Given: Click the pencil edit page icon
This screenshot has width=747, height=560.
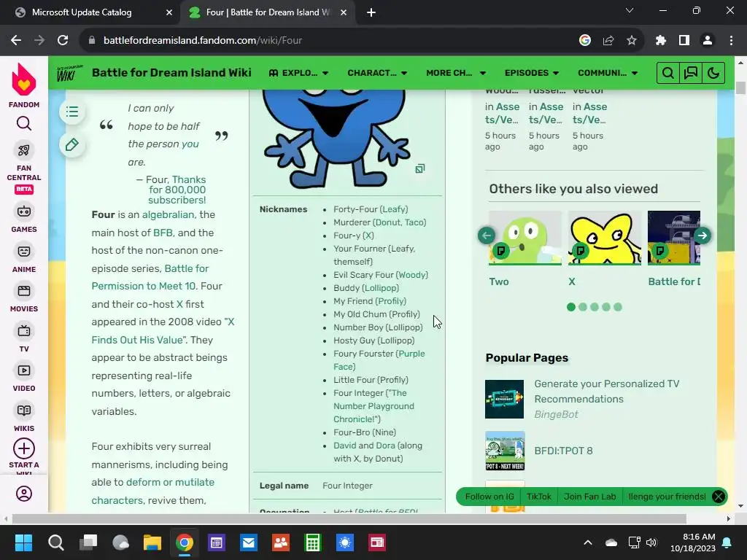Looking at the screenshot, I should tap(72, 145).
